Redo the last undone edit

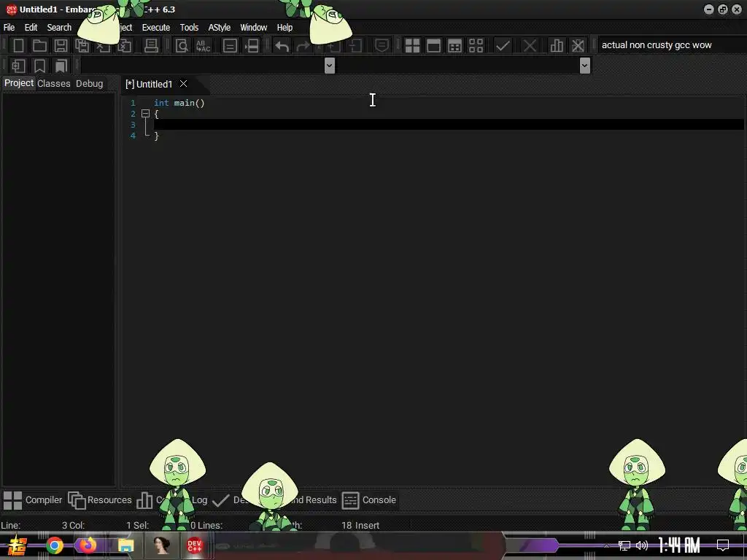click(303, 46)
